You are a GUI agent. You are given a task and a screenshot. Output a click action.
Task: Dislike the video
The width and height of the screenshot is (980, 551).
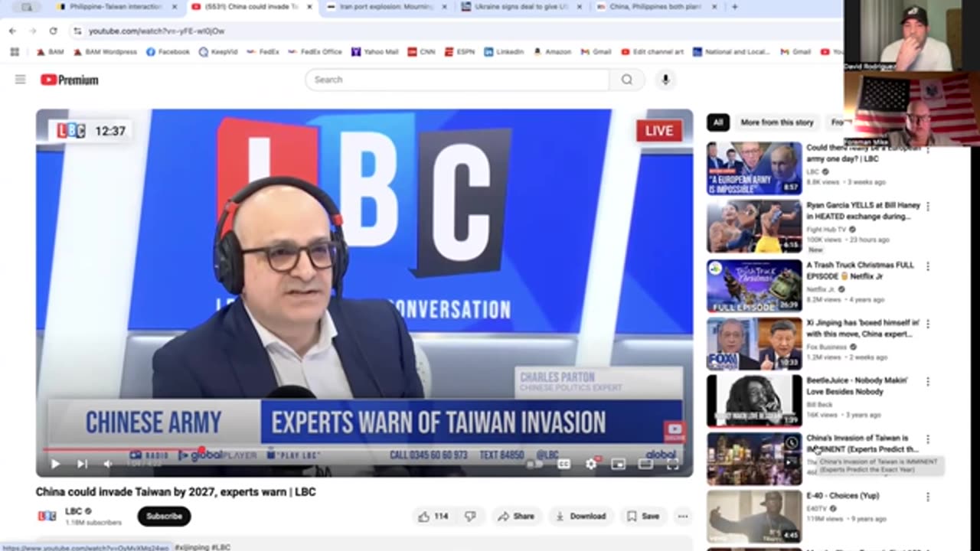click(471, 517)
